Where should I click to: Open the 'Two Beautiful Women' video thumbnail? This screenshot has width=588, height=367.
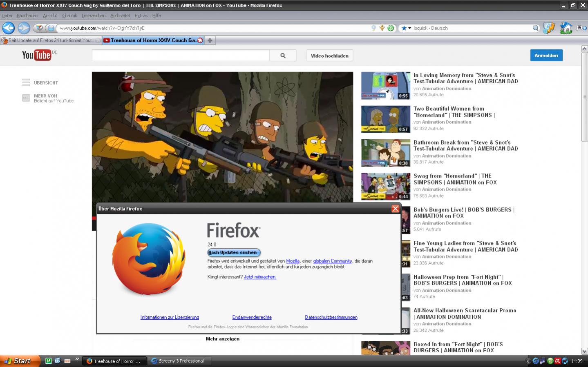click(x=386, y=119)
